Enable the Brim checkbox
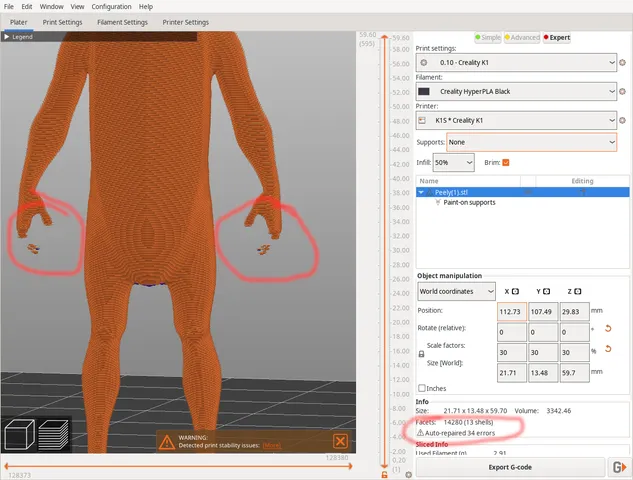633x480 pixels. point(506,162)
